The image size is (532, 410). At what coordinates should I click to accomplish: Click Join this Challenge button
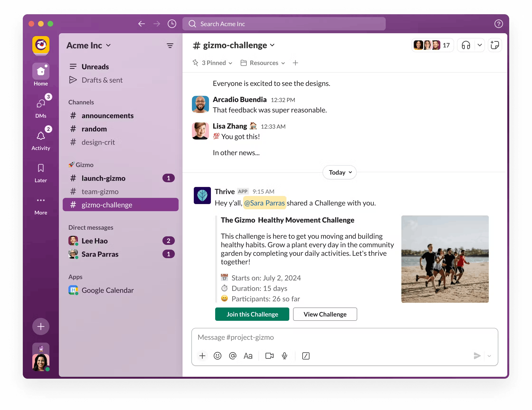252,314
